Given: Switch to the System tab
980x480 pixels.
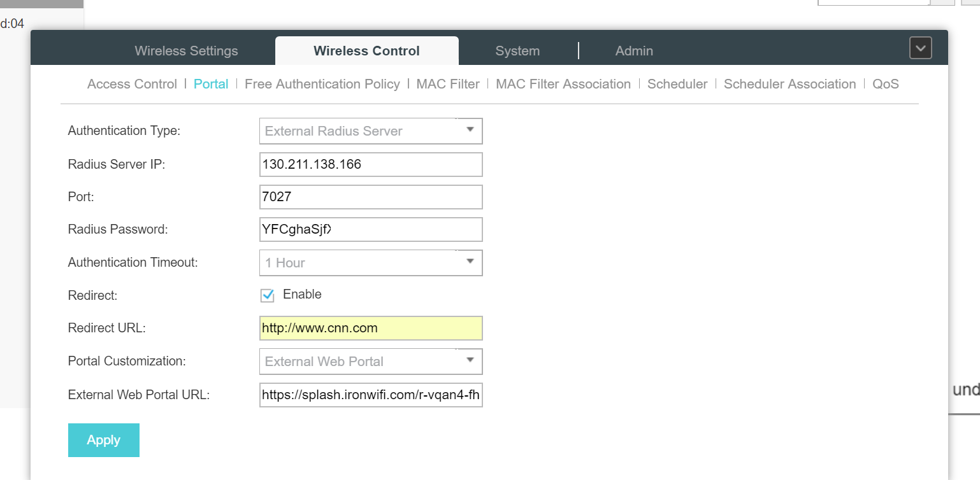Looking at the screenshot, I should 517,50.
